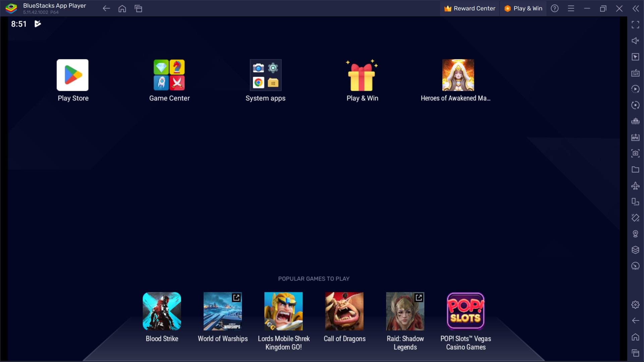Install an APK file

tap(635, 137)
